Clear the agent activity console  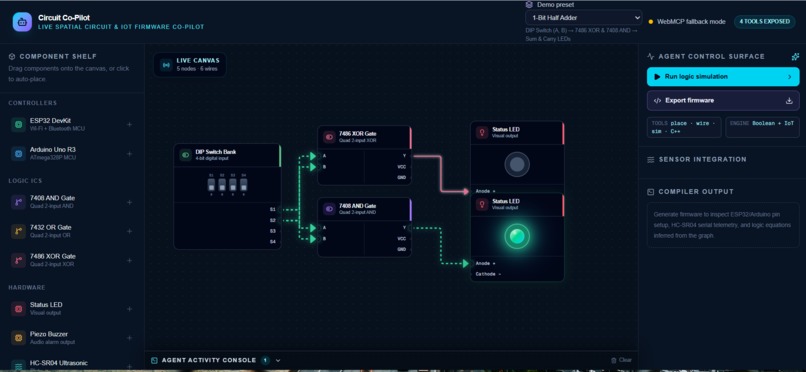point(621,360)
